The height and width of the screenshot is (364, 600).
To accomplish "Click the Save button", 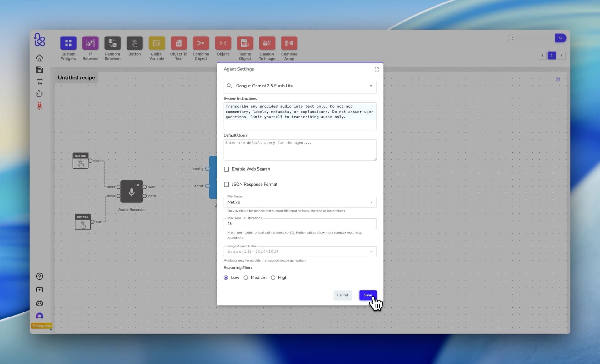I will coord(367,295).
